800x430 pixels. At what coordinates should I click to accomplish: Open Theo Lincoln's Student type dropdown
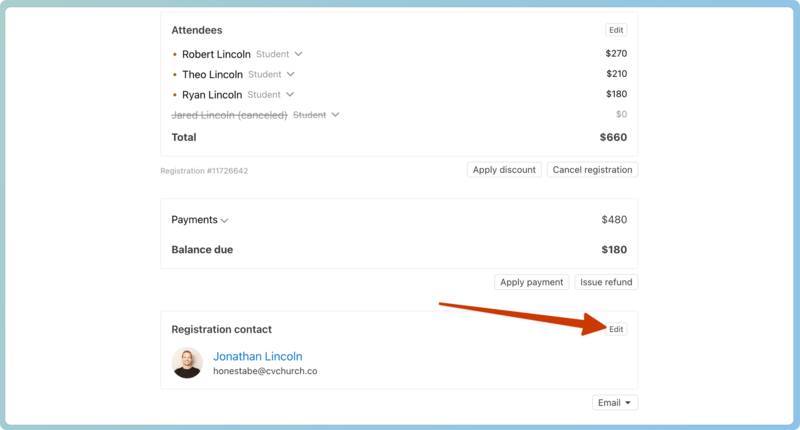(290, 74)
